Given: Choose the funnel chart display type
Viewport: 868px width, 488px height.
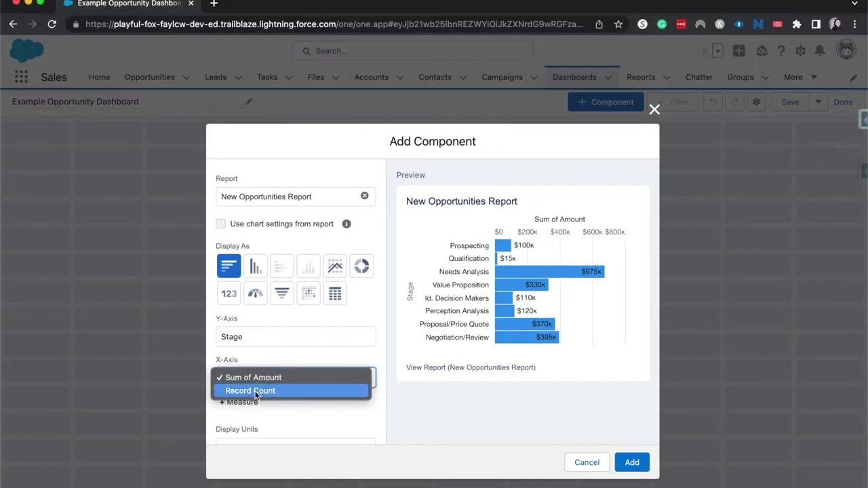Looking at the screenshot, I should click(282, 293).
